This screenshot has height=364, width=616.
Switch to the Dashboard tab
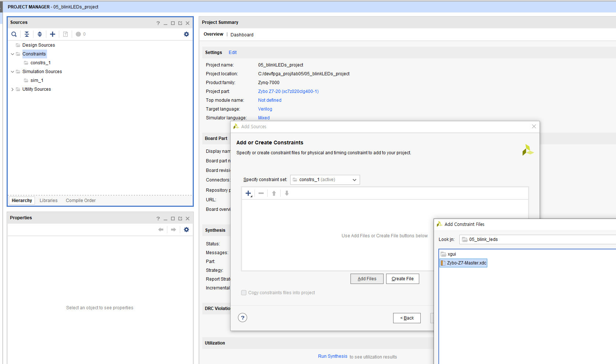[x=242, y=35]
